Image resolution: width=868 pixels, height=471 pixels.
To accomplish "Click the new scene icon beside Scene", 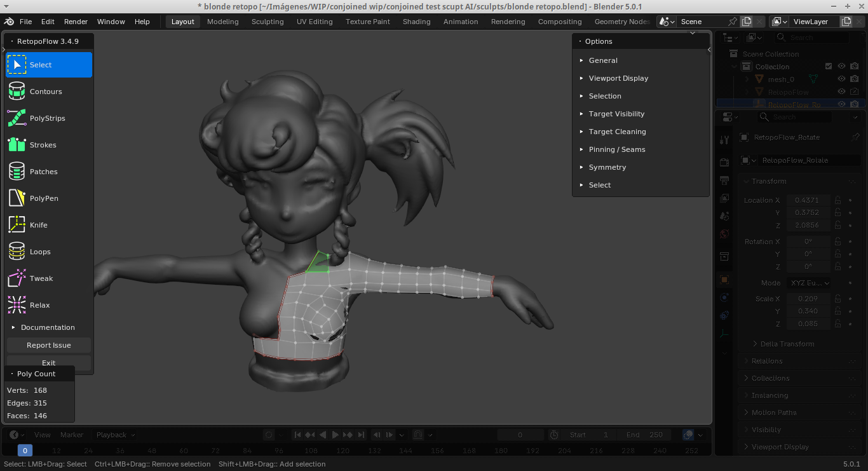I will [x=747, y=22].
